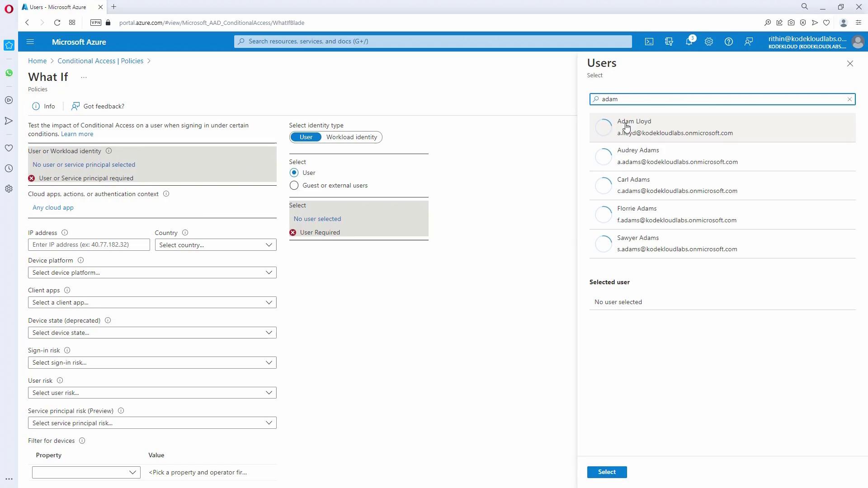
Task: Open the Learn more link
Action: point(77,134)
